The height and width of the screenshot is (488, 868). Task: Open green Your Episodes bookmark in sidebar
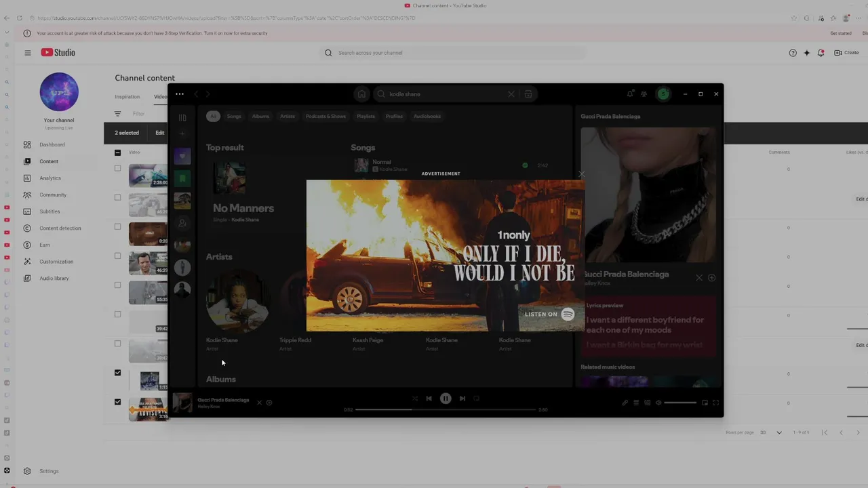[182, 178]
